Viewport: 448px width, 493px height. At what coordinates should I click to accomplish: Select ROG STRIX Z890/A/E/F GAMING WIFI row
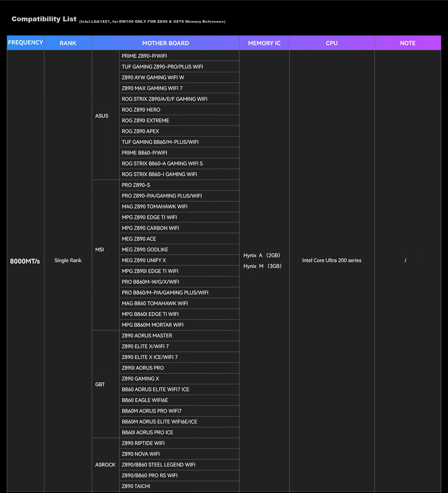(179, 99)
